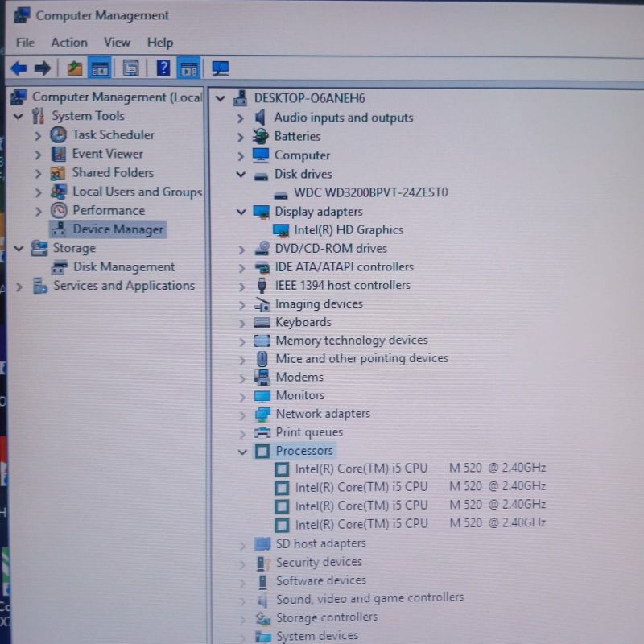The width and height of the screenshot is (644, 644).
Task: Click the Properties toolbar icon
Action: pyautogui.click(x=130, y=68)
